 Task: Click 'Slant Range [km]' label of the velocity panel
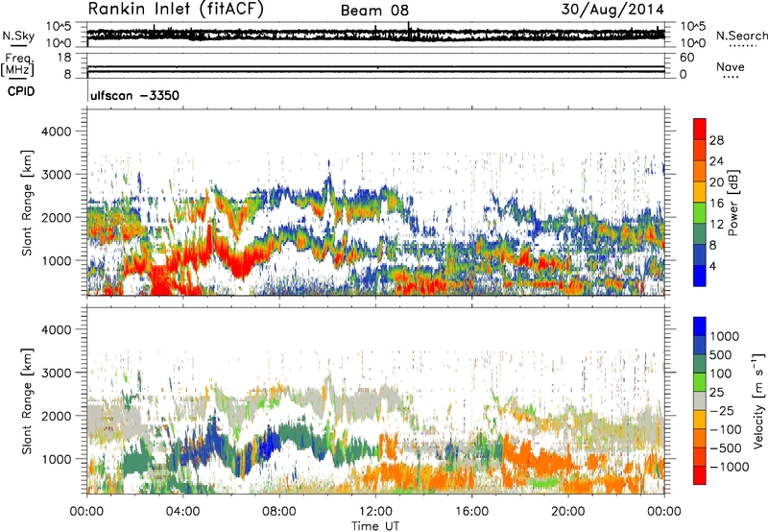coord(27,400)
